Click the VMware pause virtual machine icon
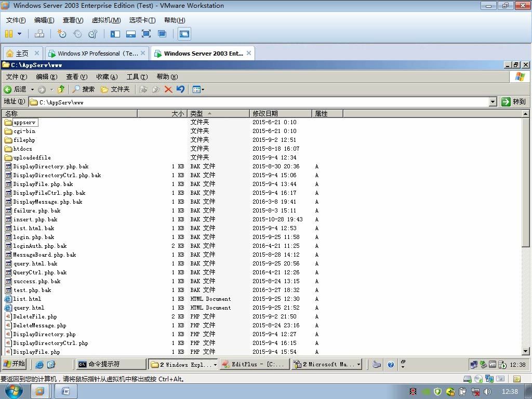 click(x=9, y=34)
